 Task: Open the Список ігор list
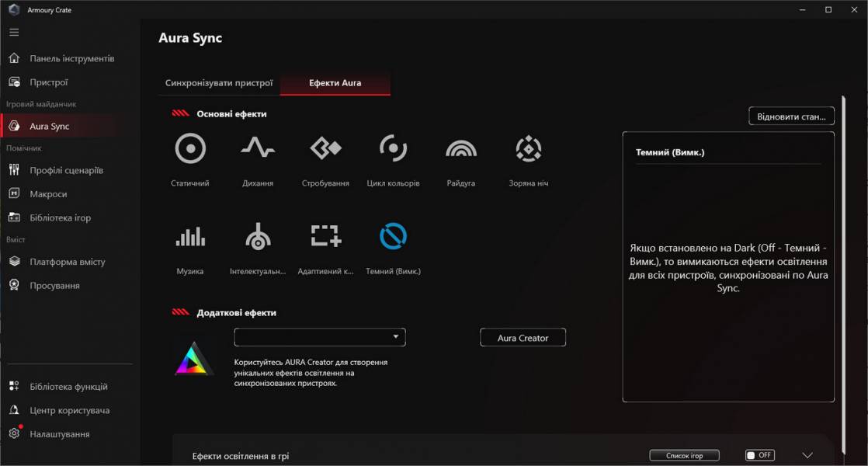coord(684,455)
